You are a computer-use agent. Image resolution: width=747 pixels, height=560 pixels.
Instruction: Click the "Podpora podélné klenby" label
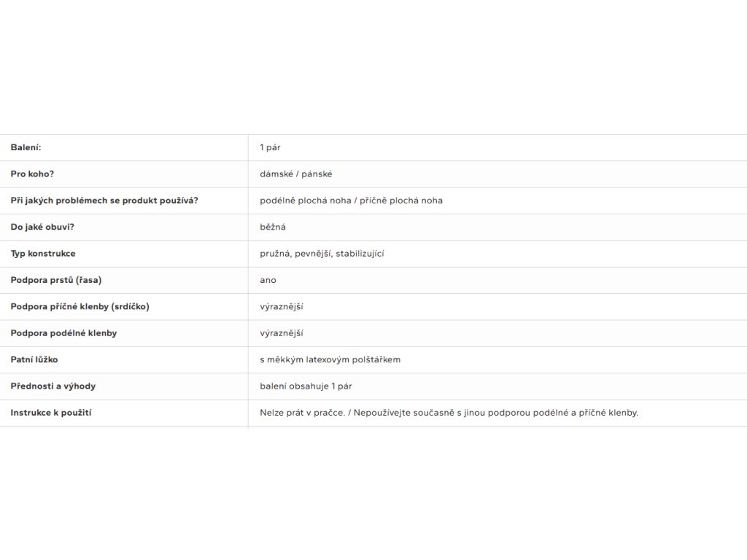63,333
